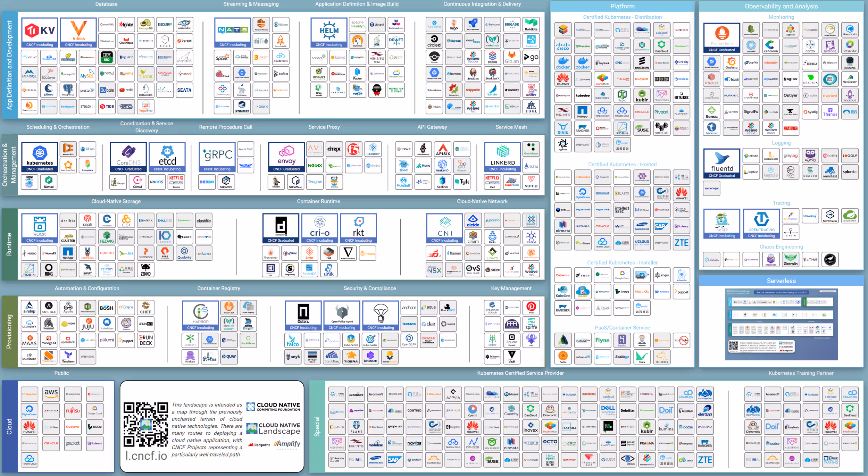Viewport: 868px width, 476px height.
Task: Select the 'Certified Kubernetes - Hosted' heading
Action: pyautogui.click(x=622, y=165)
